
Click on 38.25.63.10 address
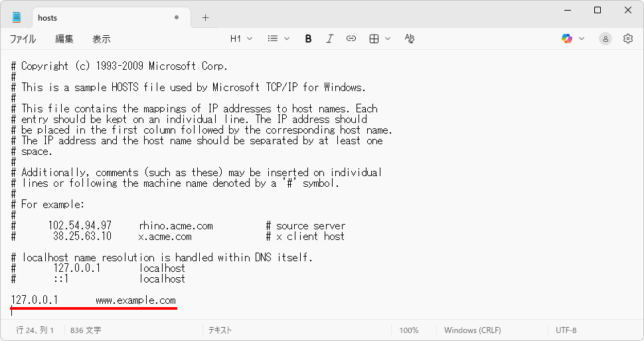click(x=82, y=236)
